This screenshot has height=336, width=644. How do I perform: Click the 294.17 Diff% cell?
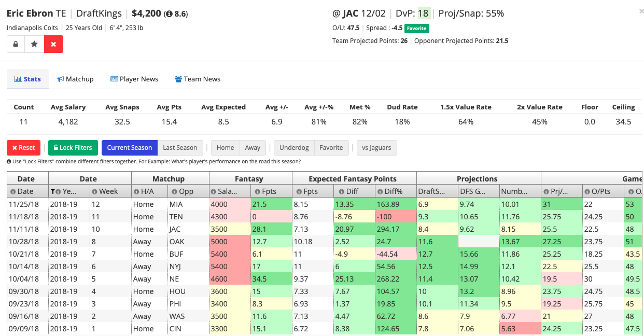point(396,229)
